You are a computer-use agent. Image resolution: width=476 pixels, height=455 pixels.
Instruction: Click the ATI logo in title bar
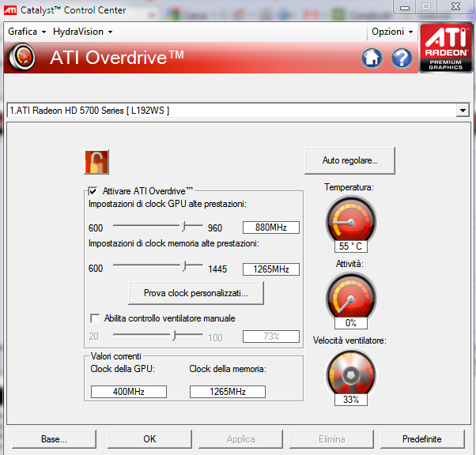click(10, 10)
